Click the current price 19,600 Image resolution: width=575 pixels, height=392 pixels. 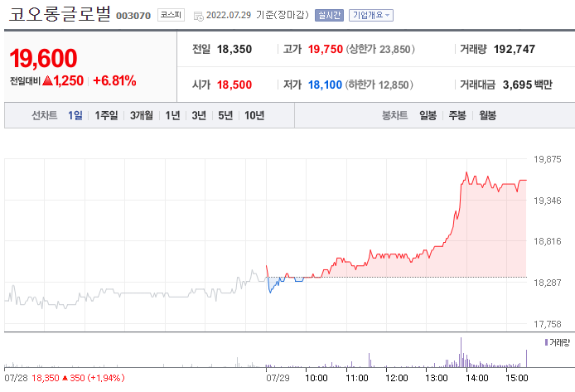tap(43, 58)
